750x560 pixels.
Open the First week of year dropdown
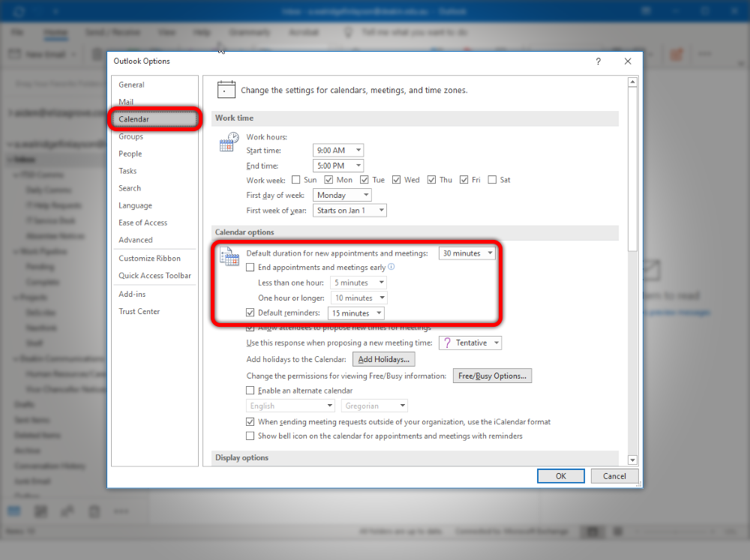[x=349, y=211]
